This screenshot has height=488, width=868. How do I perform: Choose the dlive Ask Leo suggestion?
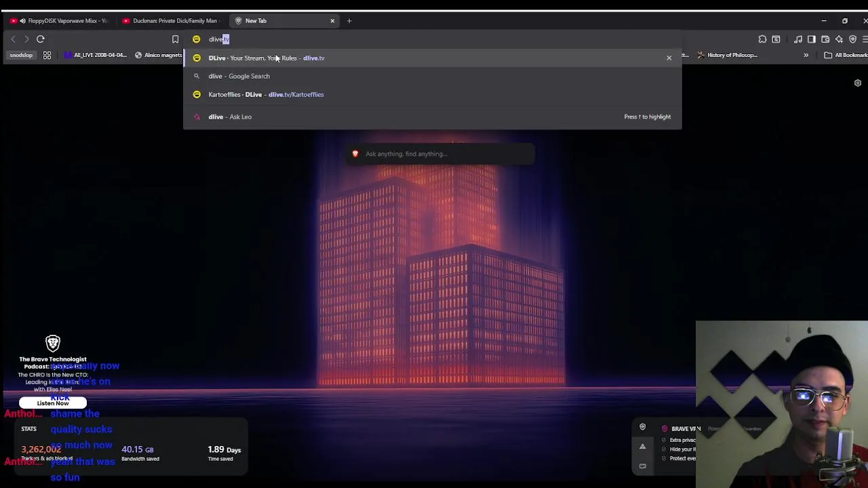432,117
